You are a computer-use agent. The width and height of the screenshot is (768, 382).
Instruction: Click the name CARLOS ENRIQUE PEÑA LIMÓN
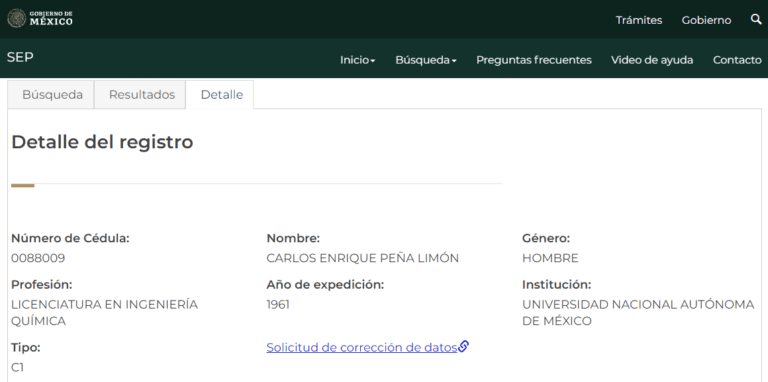click(362, 258)
